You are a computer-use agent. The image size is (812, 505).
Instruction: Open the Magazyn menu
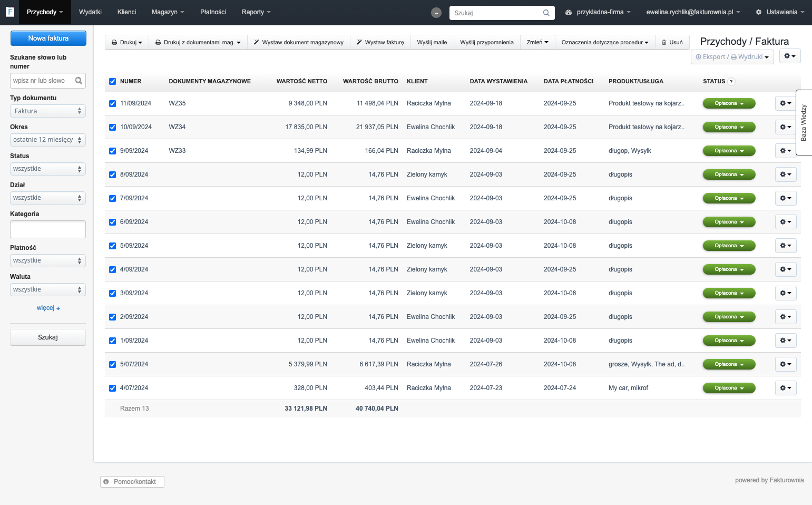click(168, 12)
